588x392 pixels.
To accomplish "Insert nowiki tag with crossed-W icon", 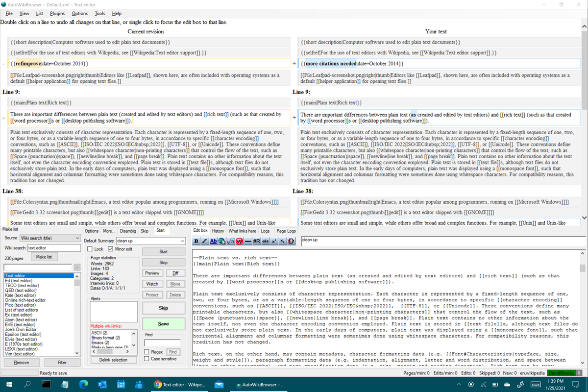I will tap(239, 241).
